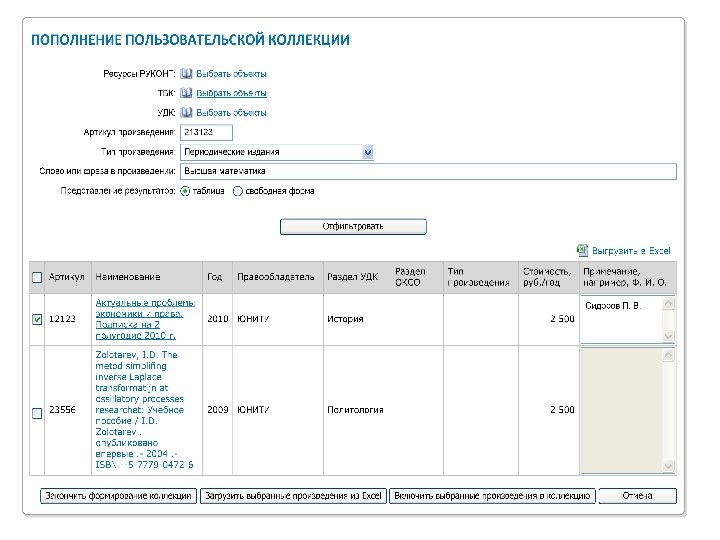The width and height of the screenshot is (720, 540).
Task: Click the Отфильтровать button
Action: tap(353, 226)
